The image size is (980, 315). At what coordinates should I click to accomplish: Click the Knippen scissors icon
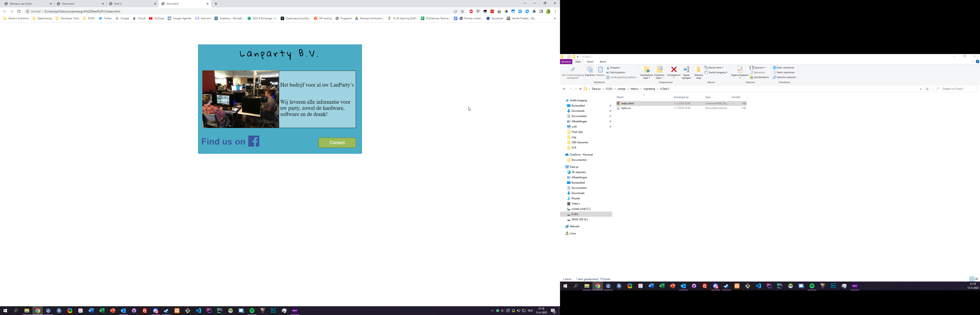[x=608, y=68]
